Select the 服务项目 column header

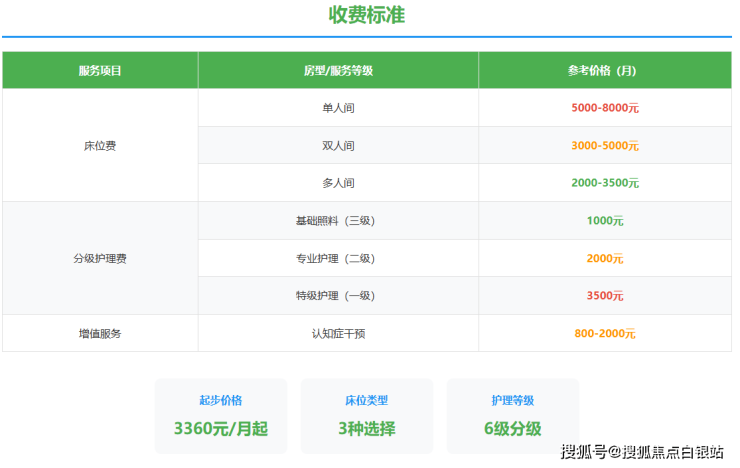click(x=100, y=71)
